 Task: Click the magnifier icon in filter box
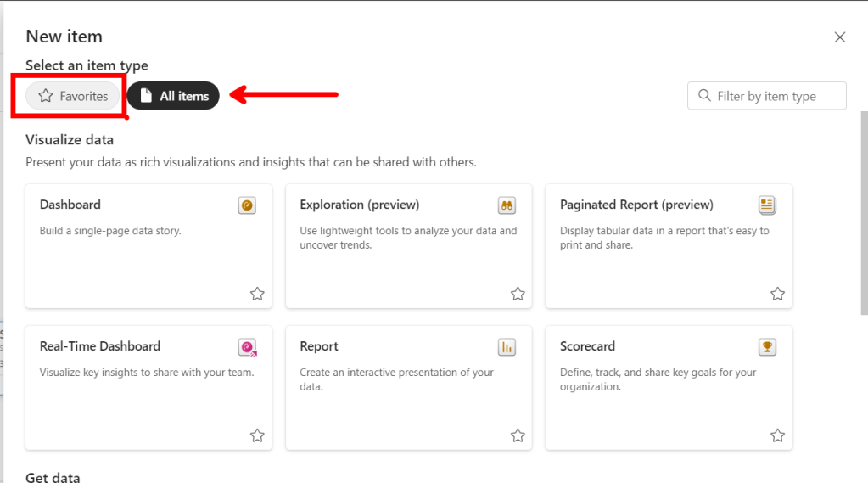click(x=704, y=96)
